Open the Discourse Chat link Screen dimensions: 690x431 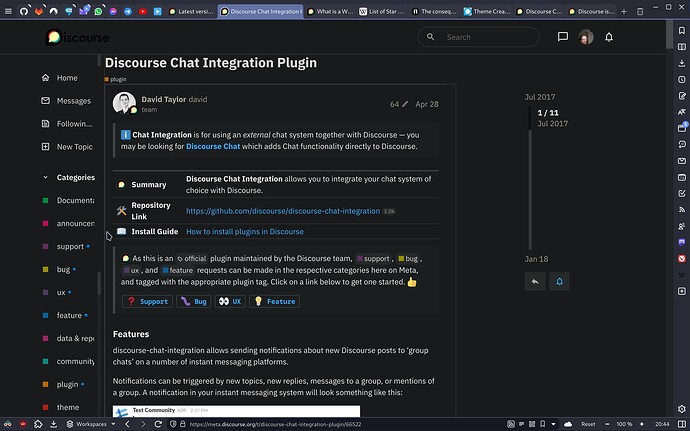coord(213,146)
